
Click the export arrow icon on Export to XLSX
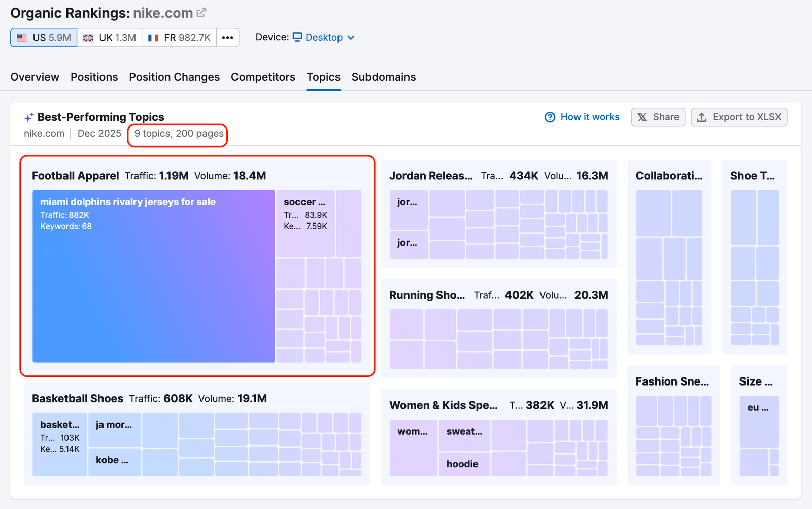click(702, 117)
